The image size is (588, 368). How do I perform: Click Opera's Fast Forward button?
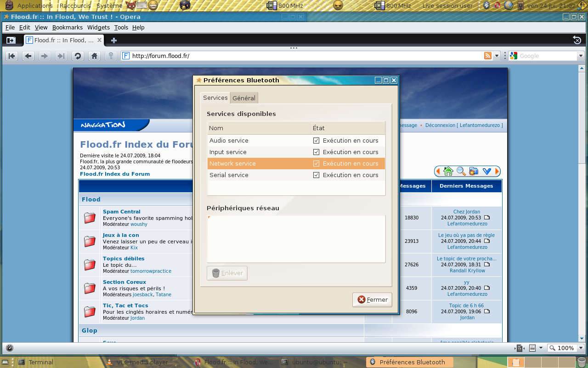click(x=61, y=56)
